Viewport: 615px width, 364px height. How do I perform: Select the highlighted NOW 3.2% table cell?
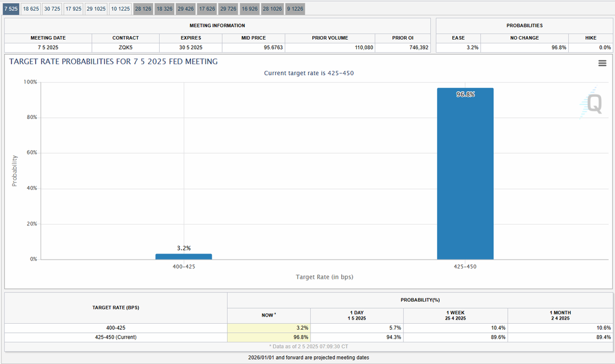(x=269, y=328)
